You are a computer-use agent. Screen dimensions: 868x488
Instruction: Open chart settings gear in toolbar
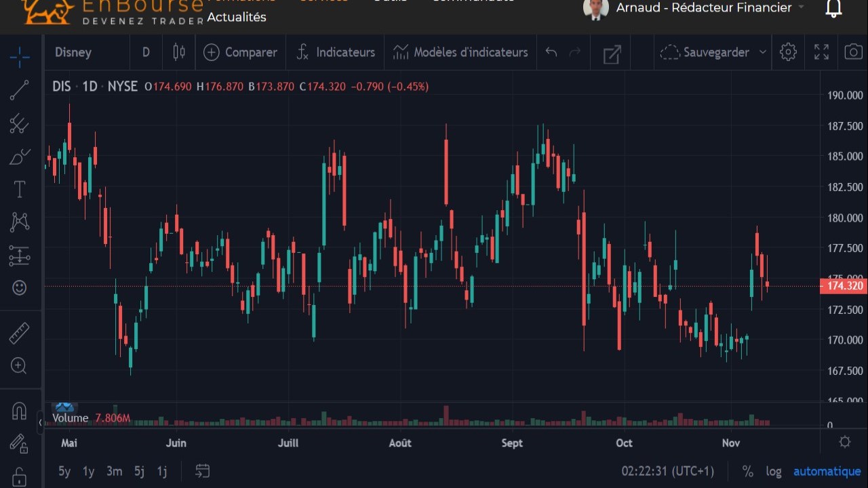(x=788, y=52)
